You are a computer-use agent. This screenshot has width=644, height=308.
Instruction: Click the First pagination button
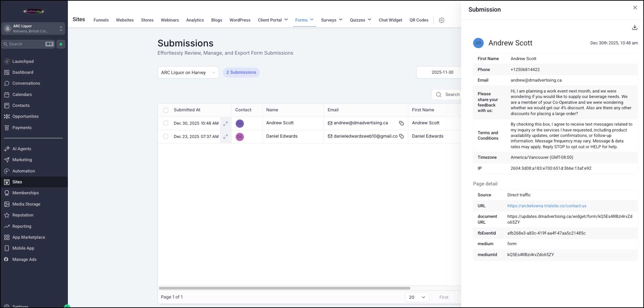(x=443, y=297)
